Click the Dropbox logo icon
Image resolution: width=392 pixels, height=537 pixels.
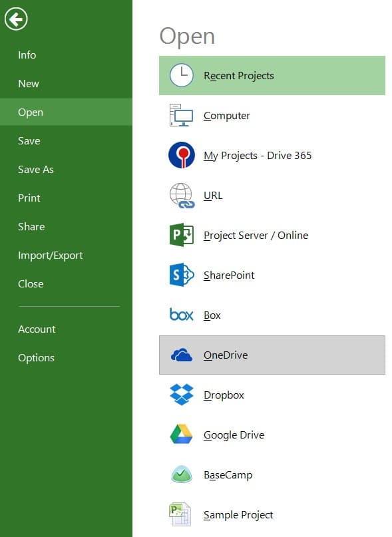point(182,395)
